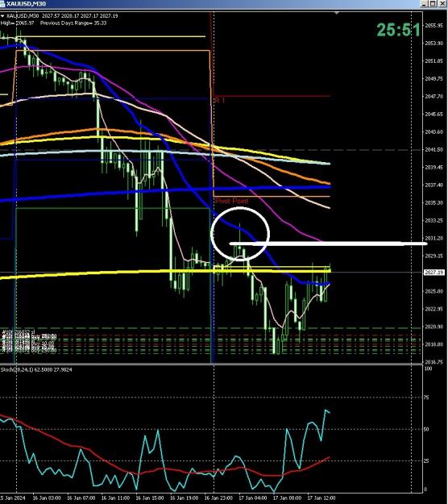The height and width of the screenshot is (504, 448).
Task: Close the XAUUSD,M30 chart window
Action: coord(442,3)
